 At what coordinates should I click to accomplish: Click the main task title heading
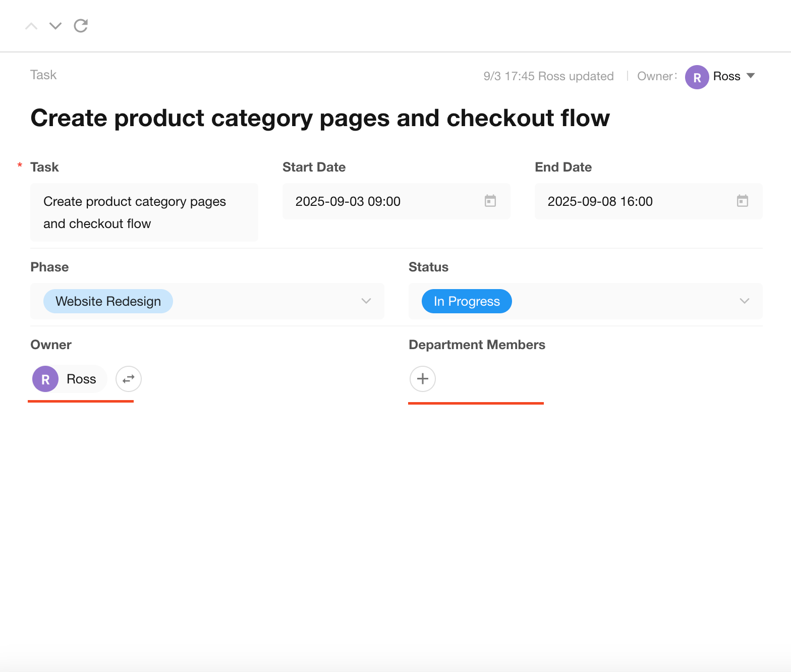coord(320,118)
